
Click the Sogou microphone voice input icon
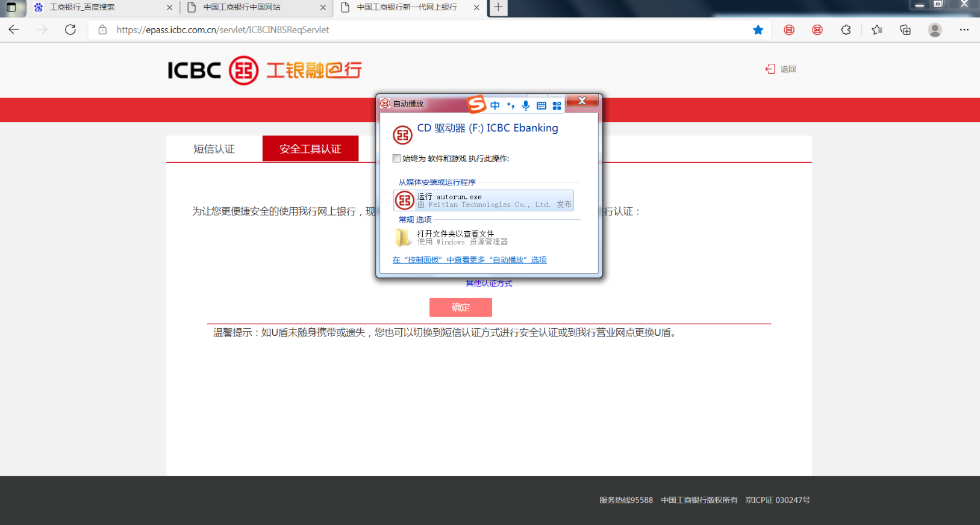[526, 106]
